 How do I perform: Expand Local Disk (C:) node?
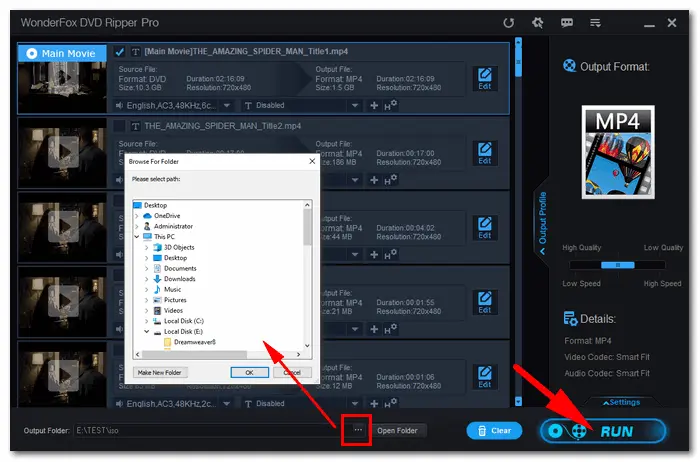[x=146, y=321]
